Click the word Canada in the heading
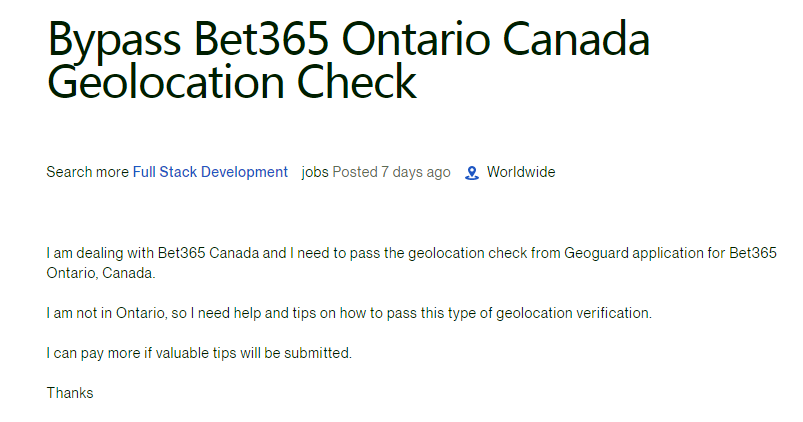This screenshot has height=422, width=803. (577, 39)
